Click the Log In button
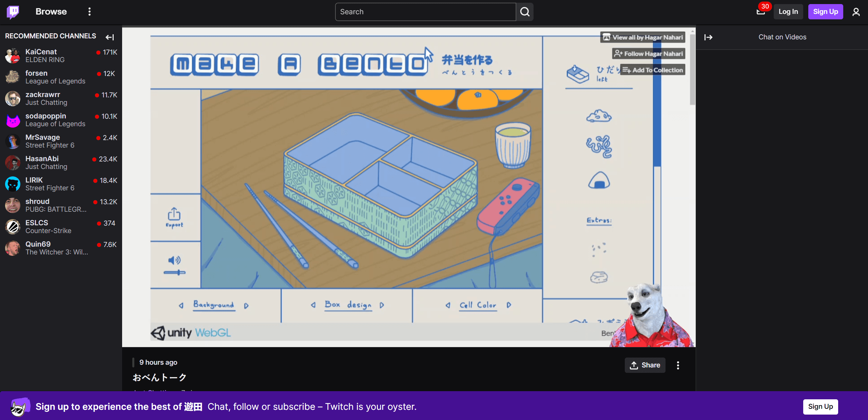Viewport: 868px width, 420px height. [788, 12]
